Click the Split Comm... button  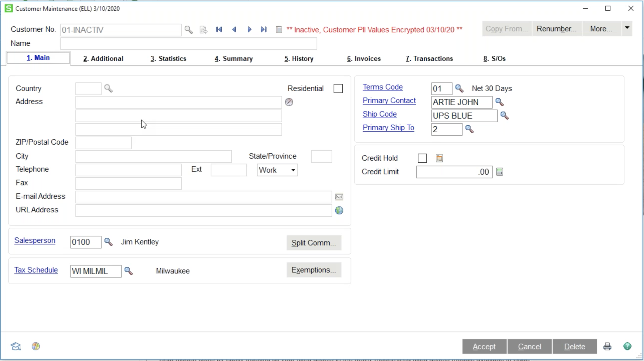coord(314,243)
